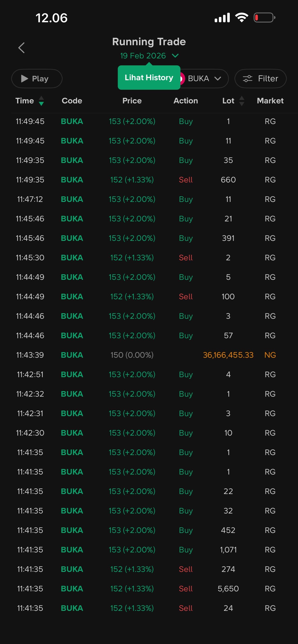298x644 pixels.
Task: Tap BUKA code in 11:47:12 row
Action: click(x=72, y=199)
